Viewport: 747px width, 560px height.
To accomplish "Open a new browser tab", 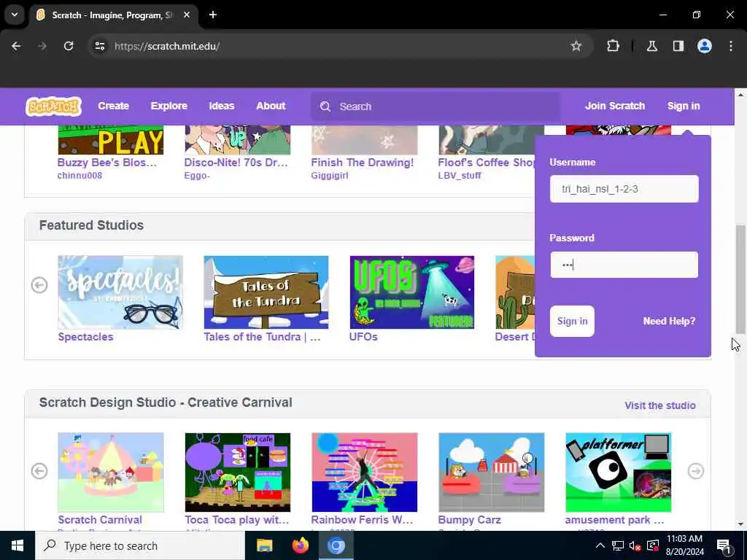I will pos(213,15).
